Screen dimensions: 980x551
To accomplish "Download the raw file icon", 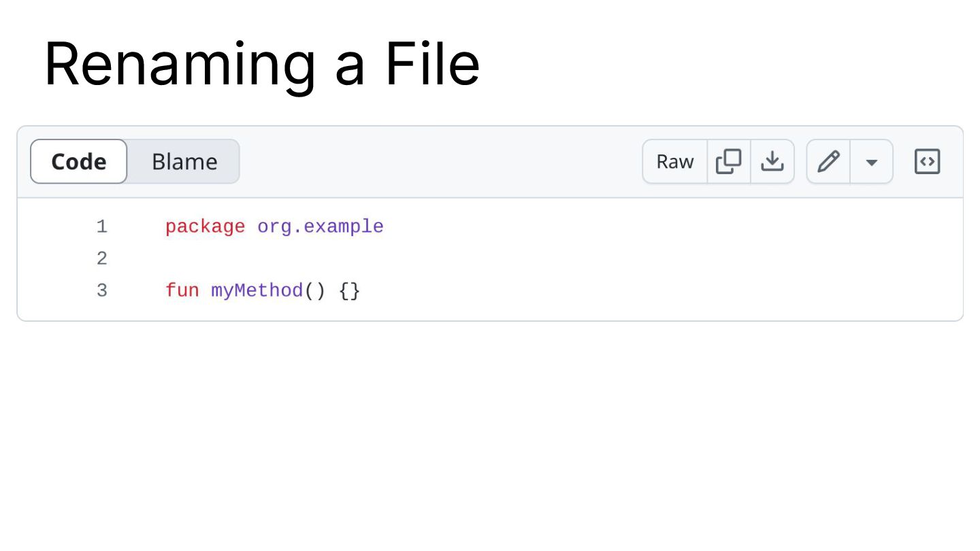I will tap(772, 162).
